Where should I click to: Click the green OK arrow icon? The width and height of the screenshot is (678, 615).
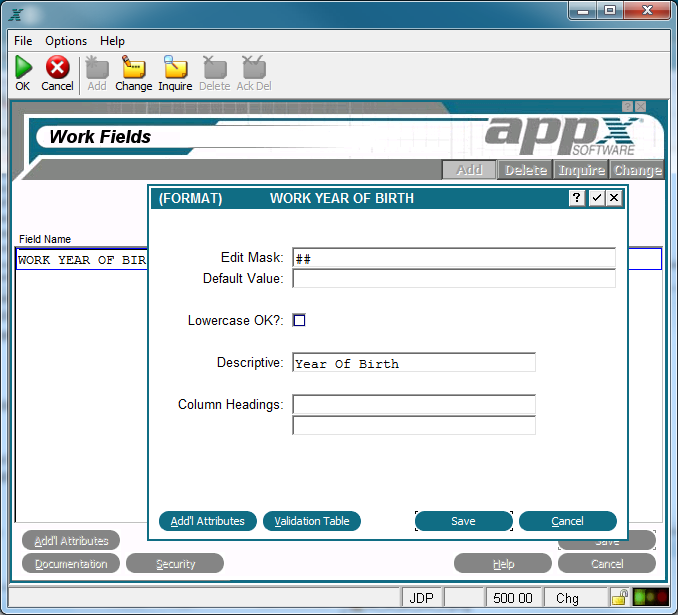click(23, 67)
